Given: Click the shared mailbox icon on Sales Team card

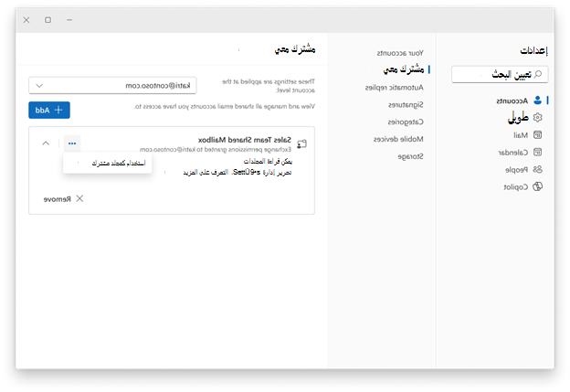Looking at the screenshot, I should [x=301, y=144].
